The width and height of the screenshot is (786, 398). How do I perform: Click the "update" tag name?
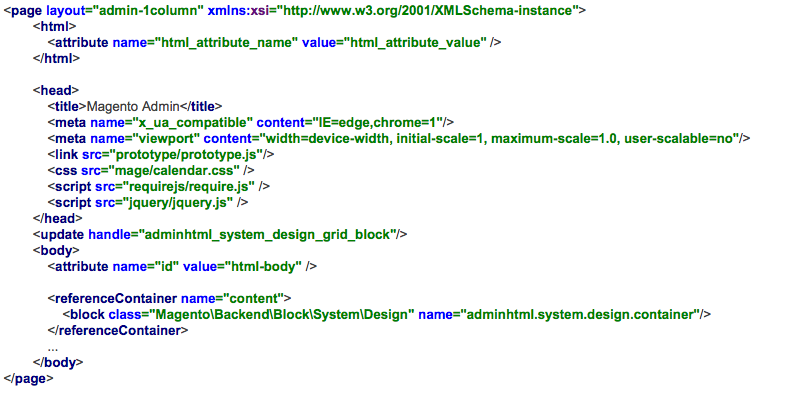coord(62,235)
